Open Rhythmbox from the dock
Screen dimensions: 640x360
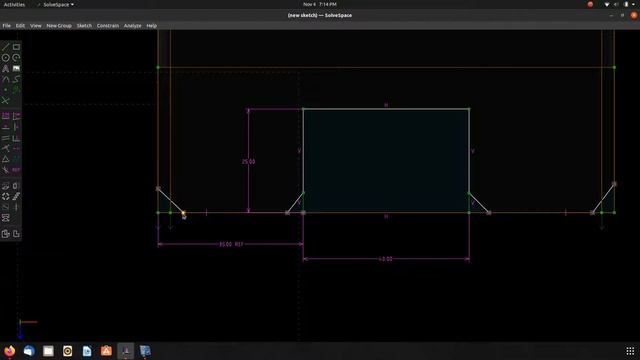click(x=67, y=351)
